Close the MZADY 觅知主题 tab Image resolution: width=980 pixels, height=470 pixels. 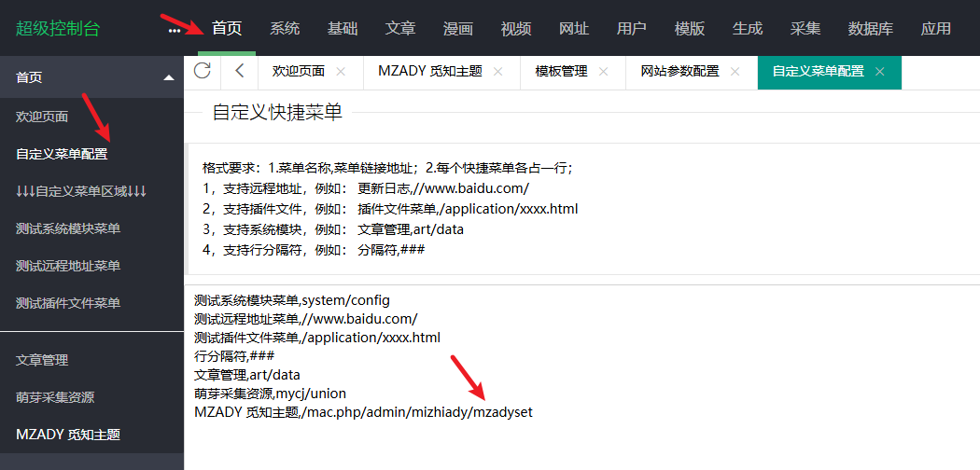point(497,72)
